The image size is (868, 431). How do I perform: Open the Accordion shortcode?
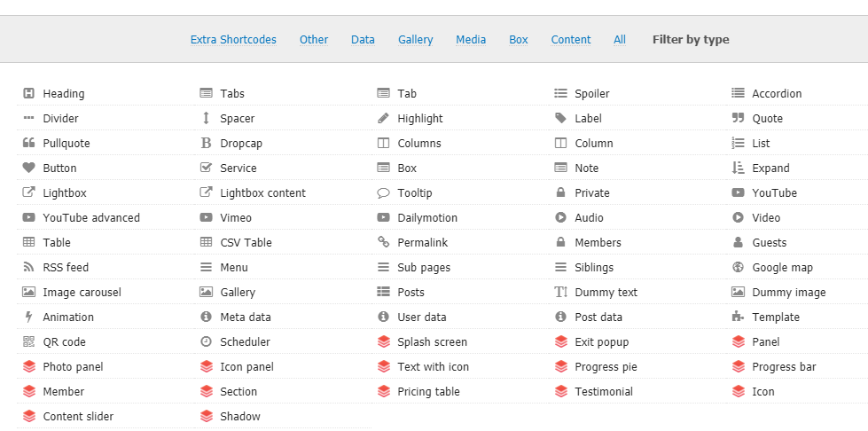point(777,93)
